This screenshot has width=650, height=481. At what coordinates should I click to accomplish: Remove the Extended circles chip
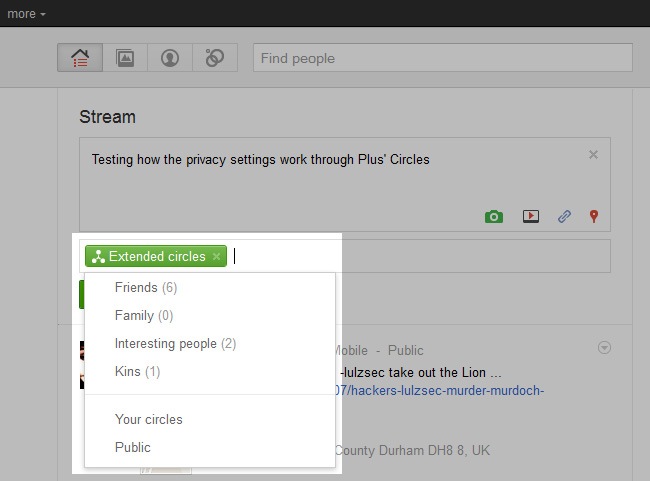[217, 257]
